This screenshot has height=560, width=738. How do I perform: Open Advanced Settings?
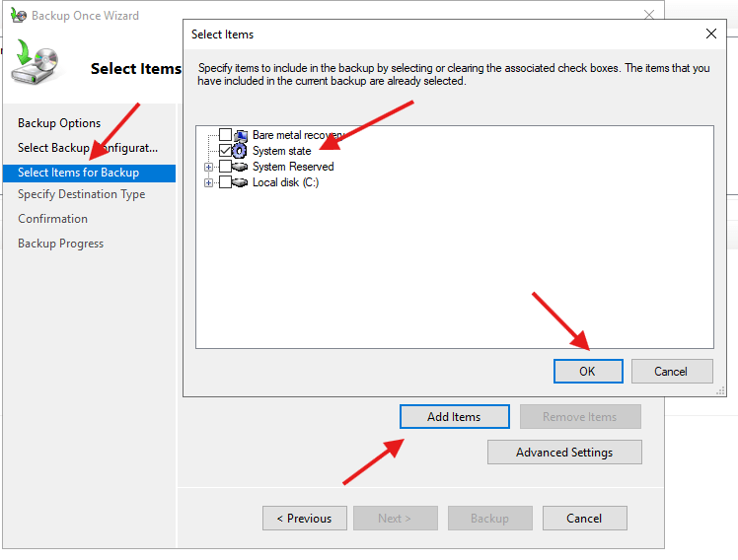coord(564,453)
